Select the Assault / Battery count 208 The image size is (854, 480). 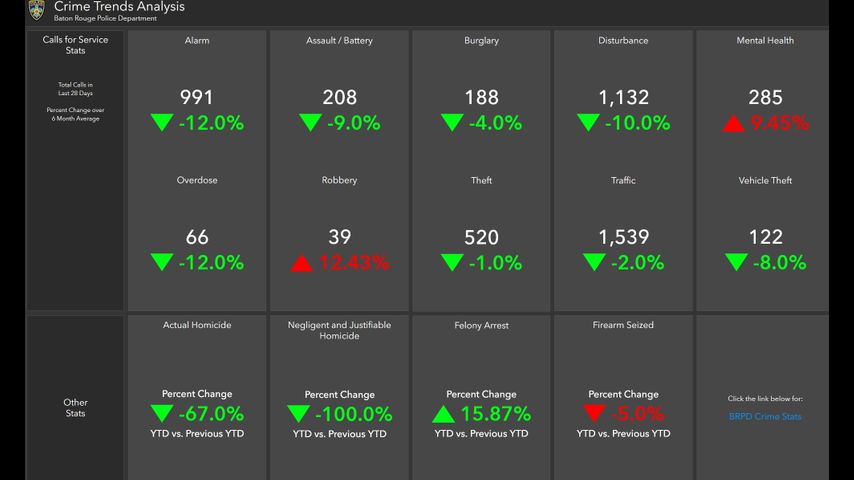pyautogui.click(x=339, y=98)
